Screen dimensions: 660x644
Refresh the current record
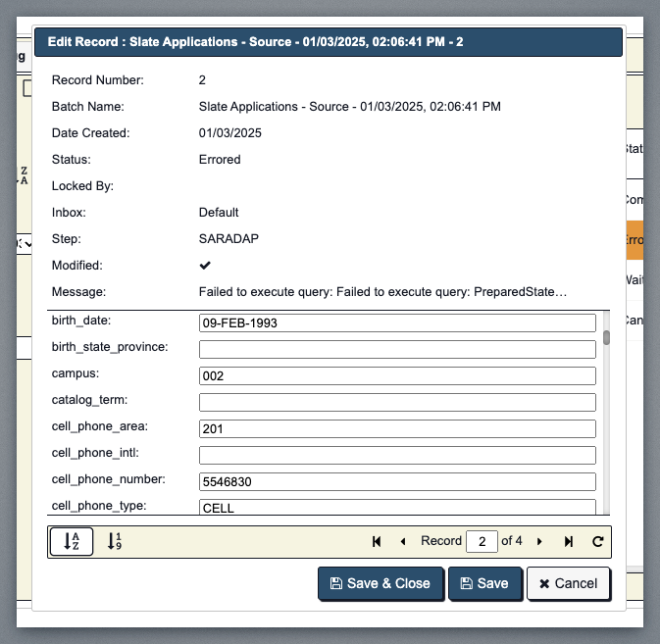[x=597, y=541]
